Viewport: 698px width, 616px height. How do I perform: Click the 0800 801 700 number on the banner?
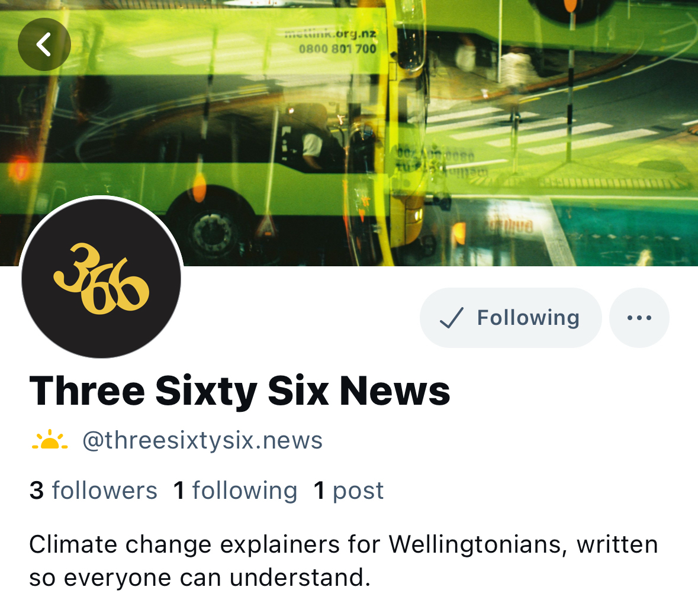[x=337, y=49]
